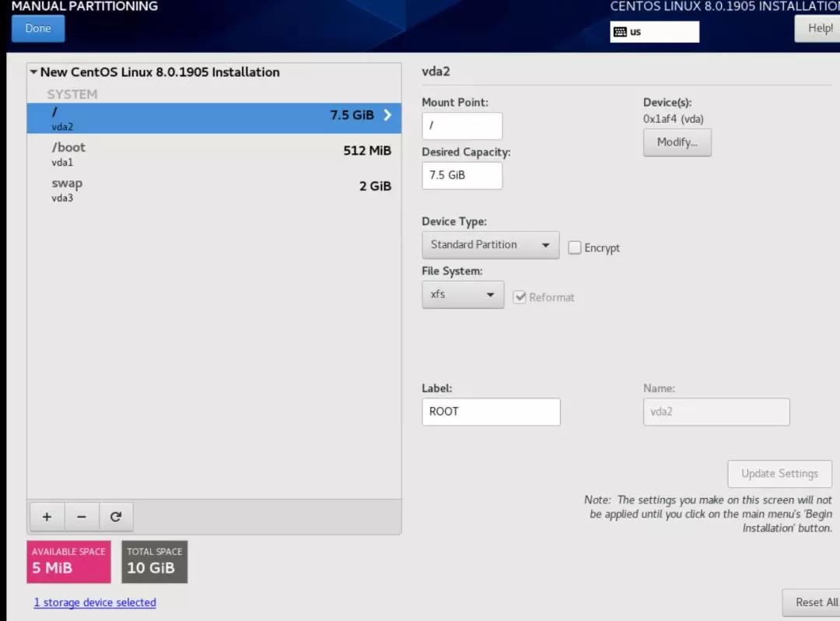This screenshot has width=840, height=621.
Task: Click the vda2 heading in details pane
Action: pyautogui.click(x=436, y=72)
